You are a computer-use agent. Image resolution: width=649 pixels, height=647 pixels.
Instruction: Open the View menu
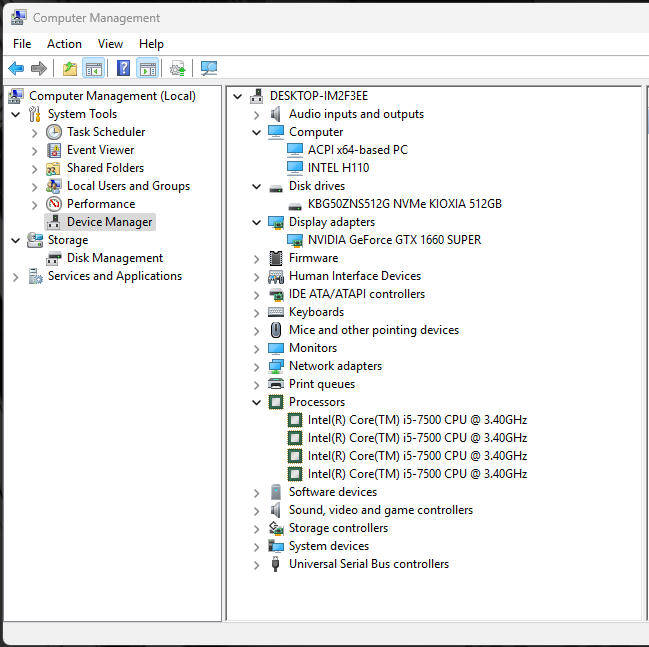pos(110,44)
